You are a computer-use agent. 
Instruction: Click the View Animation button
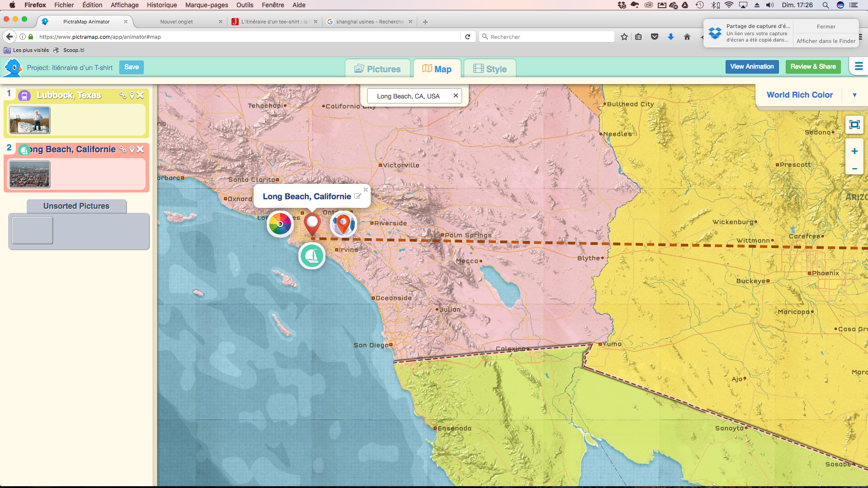coord(752,67)
